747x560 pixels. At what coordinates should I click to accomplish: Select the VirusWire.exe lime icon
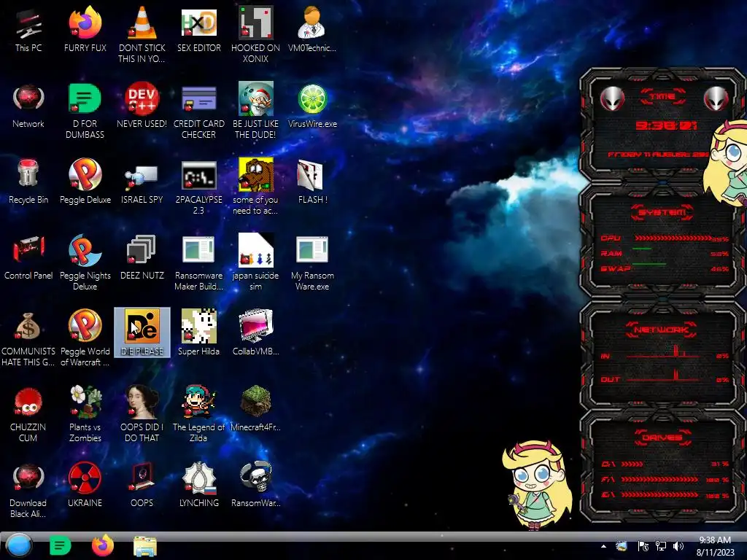[312, 106]
